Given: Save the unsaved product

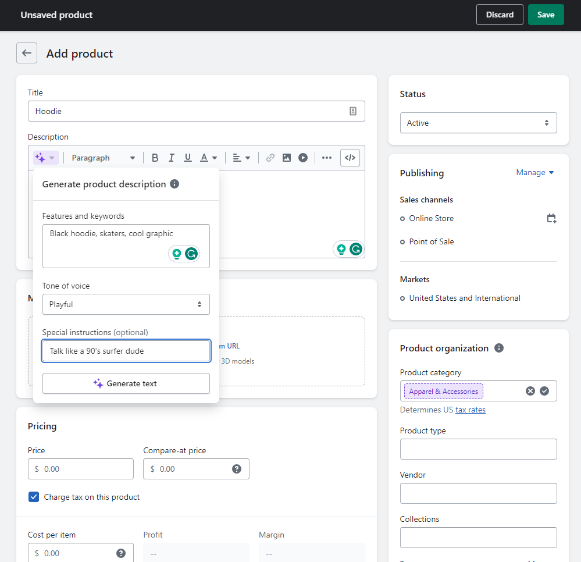Looking at the screenshot, I should (x=546, y=15).
